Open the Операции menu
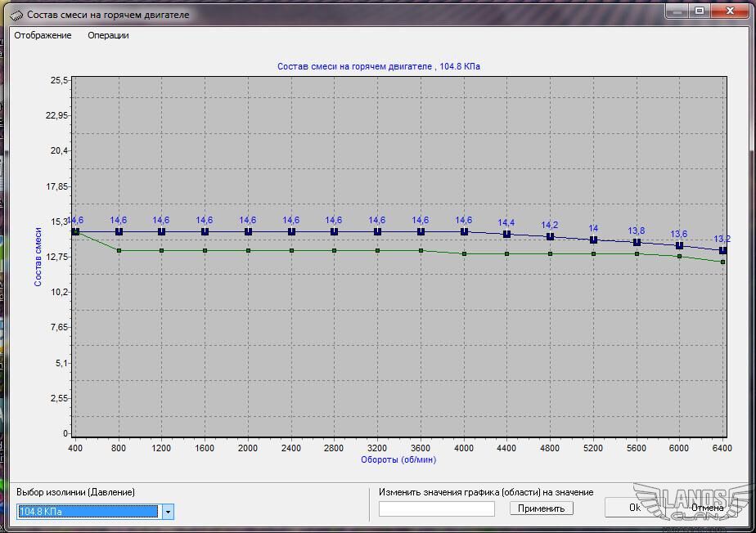756x533 pixels. tap(108, 35)
